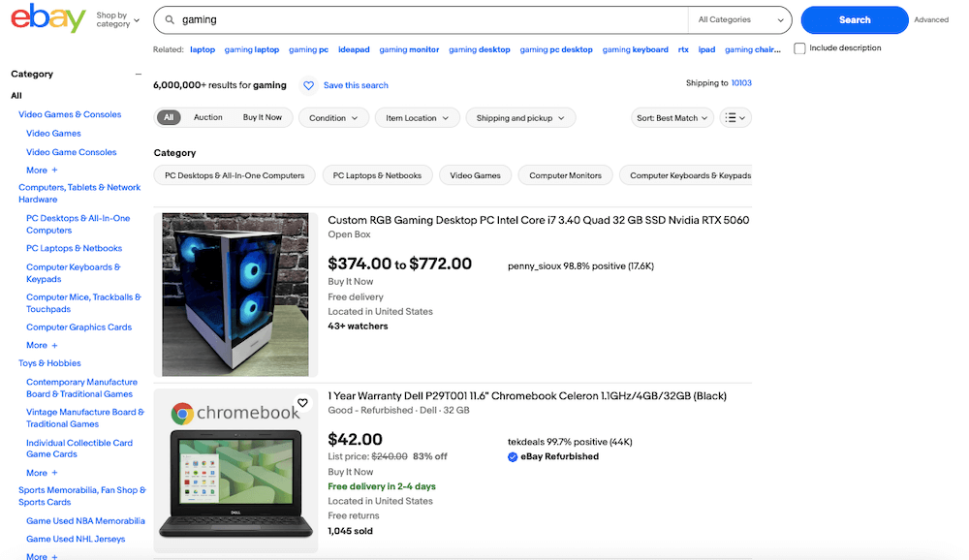Expand More under Video Games & Consoles

pos(42,170)
